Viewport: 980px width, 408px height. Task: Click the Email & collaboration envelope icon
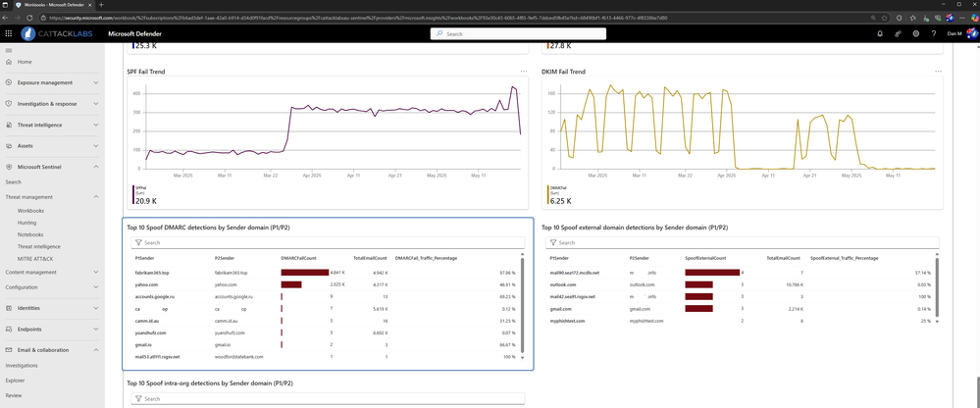[9, 350]
